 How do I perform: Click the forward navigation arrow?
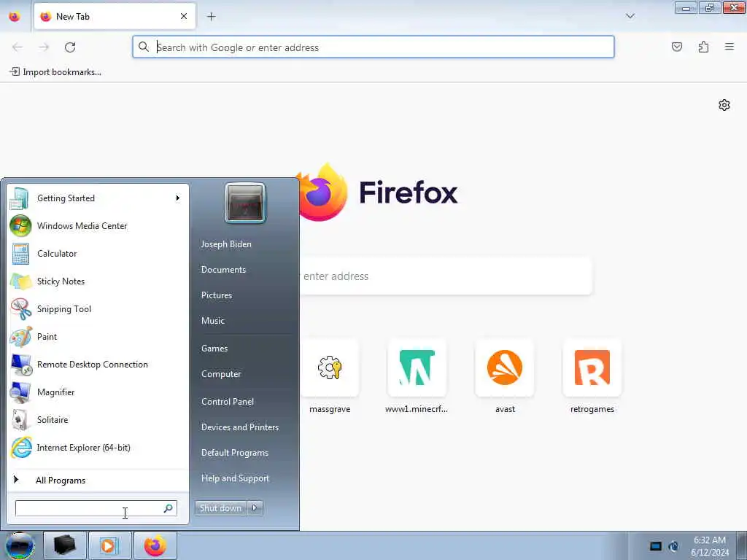44,47
